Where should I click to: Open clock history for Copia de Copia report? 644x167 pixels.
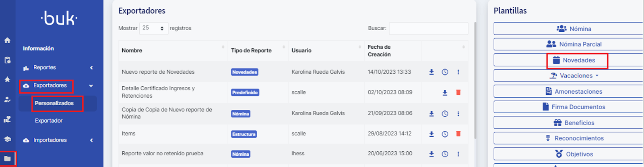click(445, 114)
